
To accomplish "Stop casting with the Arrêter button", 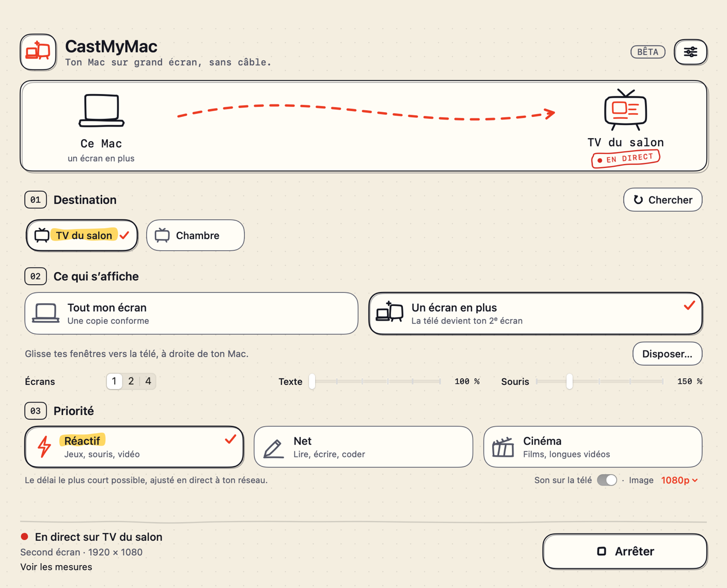I will coord(625,551).
